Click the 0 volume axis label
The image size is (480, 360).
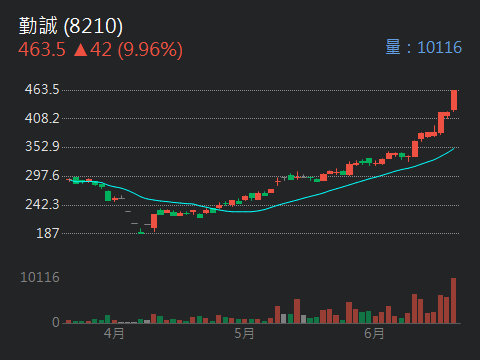click(56, 322)
